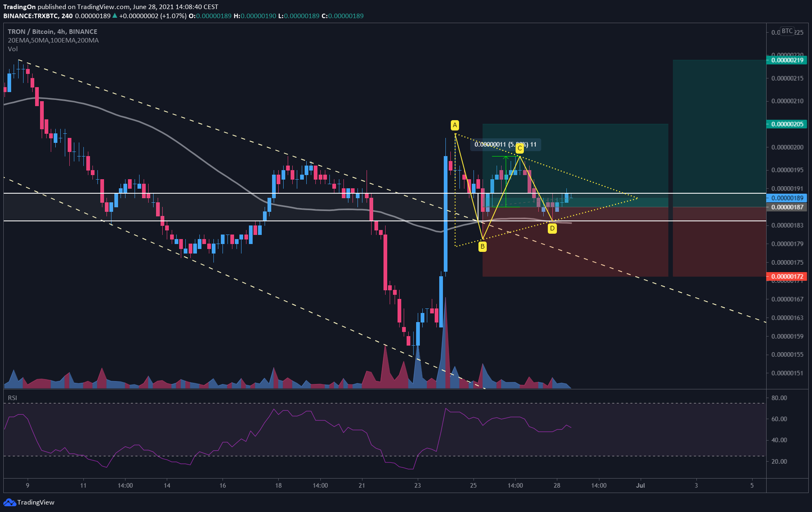The height and width of the screenshot is (512, 812).
Task: Click the Vol indicator legend
Action: coord(13,49)
